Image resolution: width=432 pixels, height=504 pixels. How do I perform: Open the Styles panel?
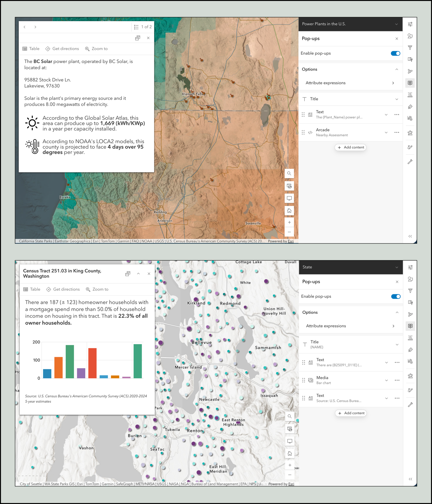click(410, 36)
